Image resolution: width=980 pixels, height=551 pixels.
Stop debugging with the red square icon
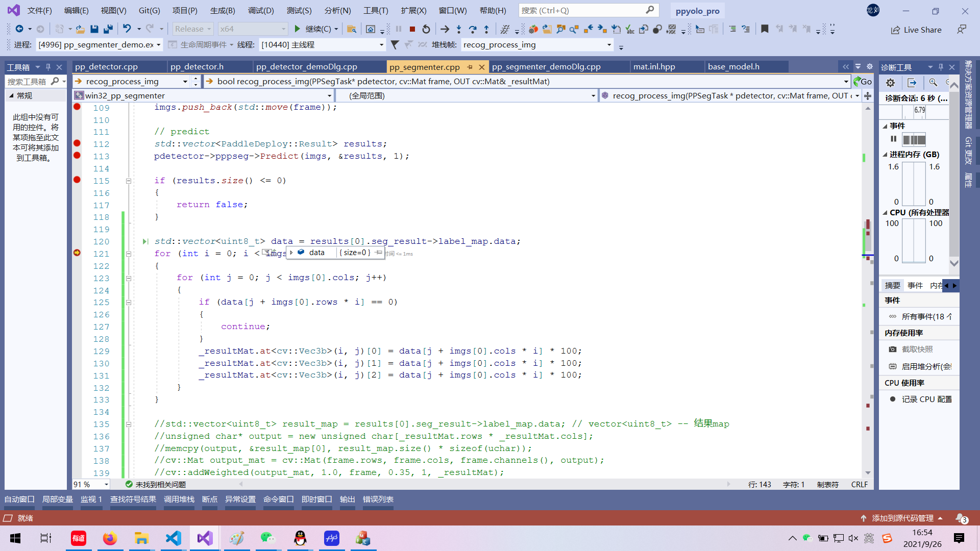[412, 29]
